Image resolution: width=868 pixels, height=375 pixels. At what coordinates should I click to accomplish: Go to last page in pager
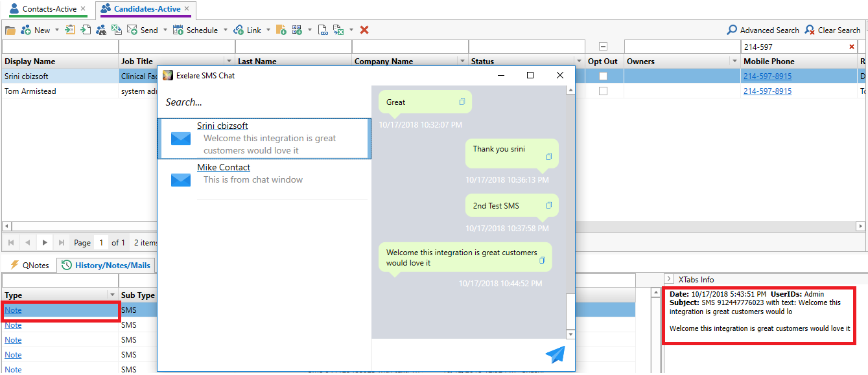[62, 242]
